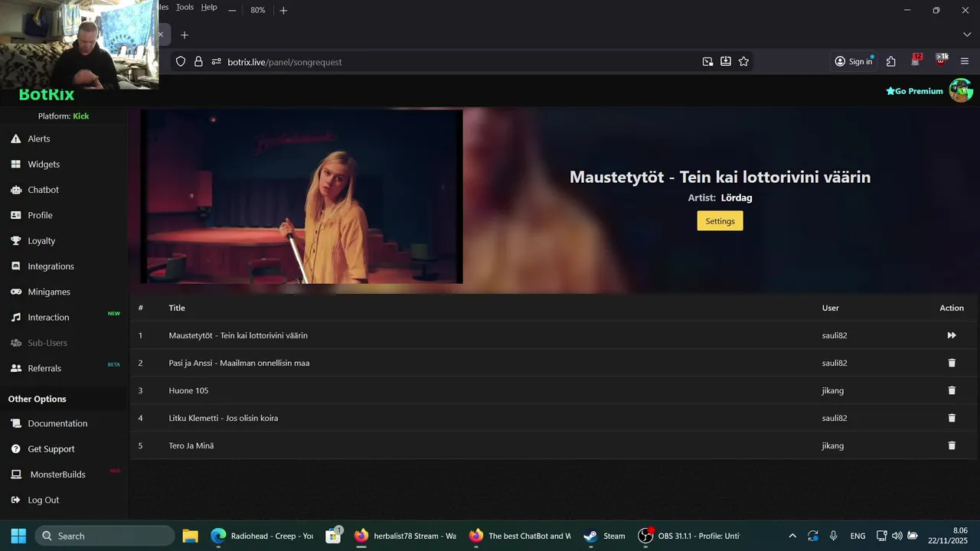This screenshot has width=980, height=551.
Task: Bookmark page with star icon
Action: (x=743, y=61)
